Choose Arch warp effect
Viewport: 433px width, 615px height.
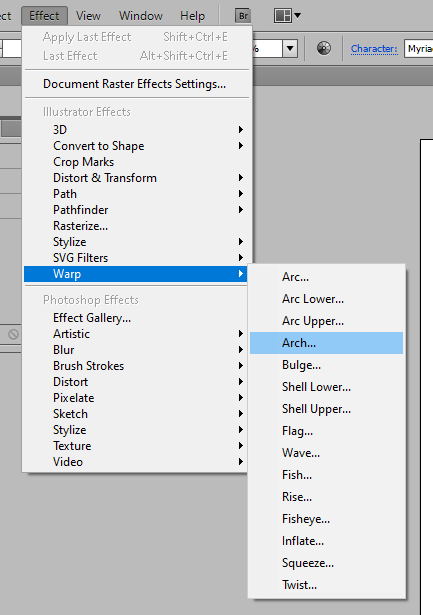[326, 343]
